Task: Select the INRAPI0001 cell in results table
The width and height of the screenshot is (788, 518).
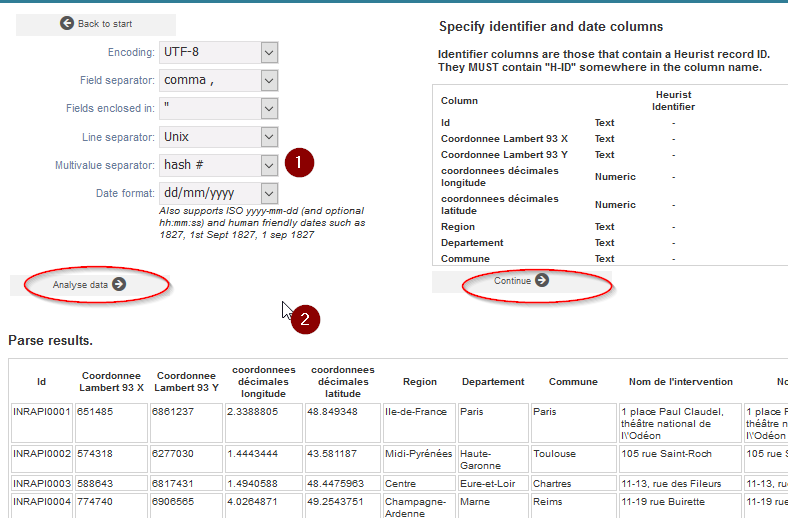Action: tap(41, 411)
